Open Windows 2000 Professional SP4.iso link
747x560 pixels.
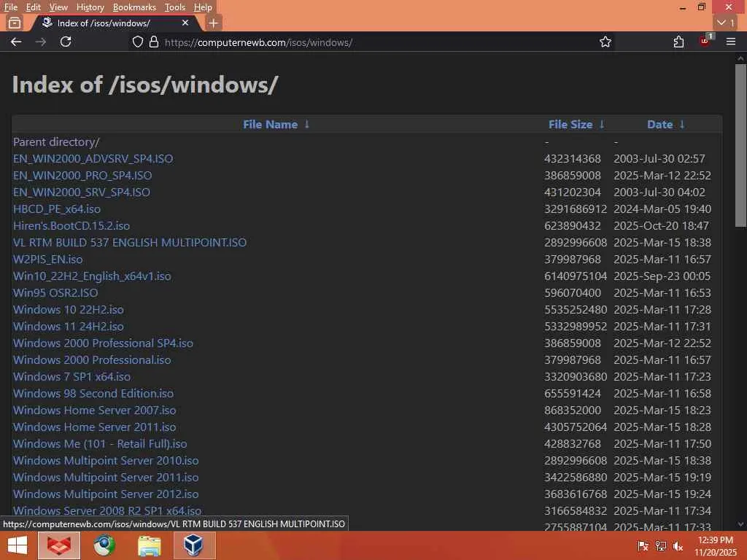coord(103,343)
